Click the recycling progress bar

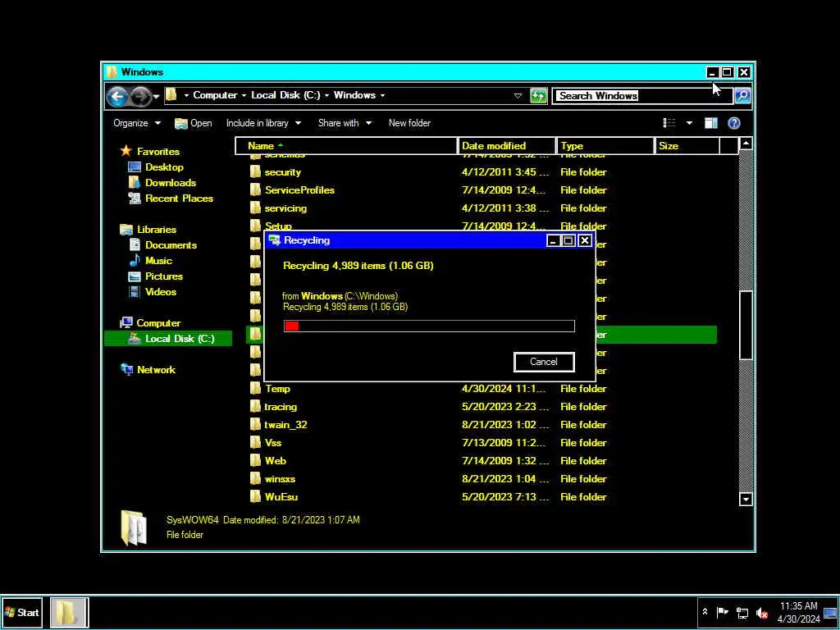point(429,326)
